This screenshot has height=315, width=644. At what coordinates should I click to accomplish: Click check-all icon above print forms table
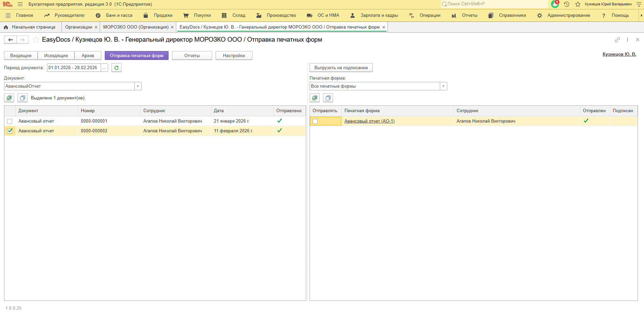[315, 98]
